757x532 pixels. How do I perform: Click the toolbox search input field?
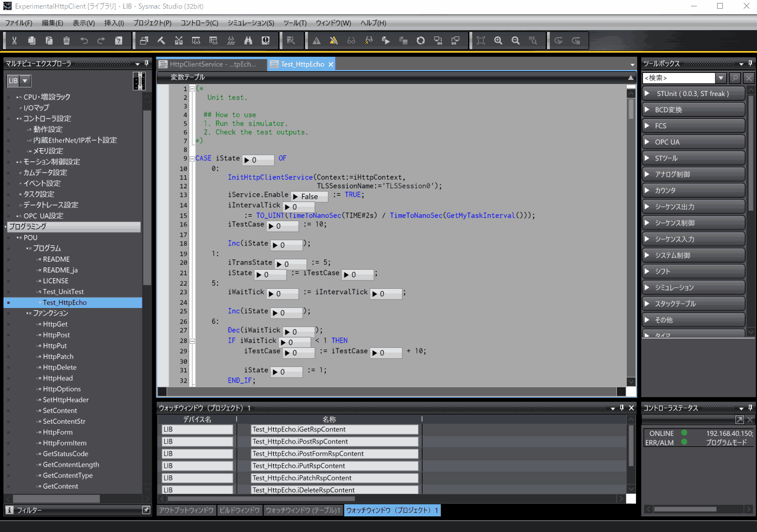click(679, 78)
